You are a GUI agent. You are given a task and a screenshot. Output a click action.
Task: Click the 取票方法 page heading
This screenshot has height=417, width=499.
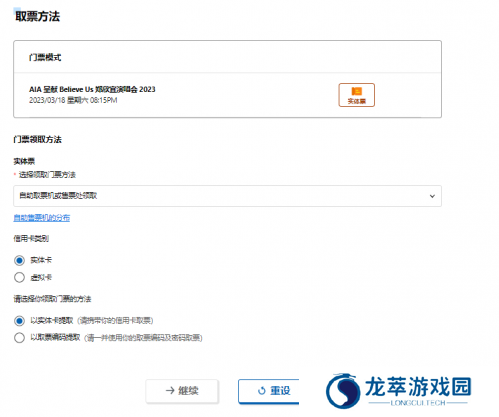click(x=37, y=16)
